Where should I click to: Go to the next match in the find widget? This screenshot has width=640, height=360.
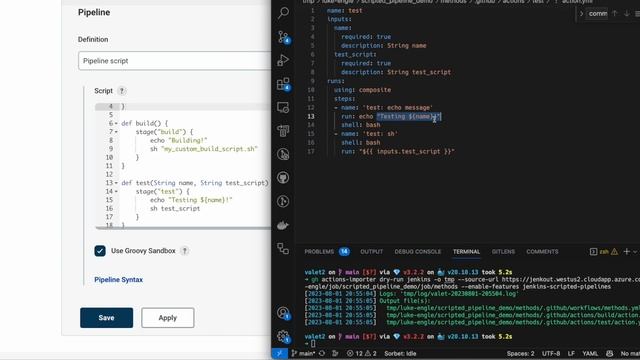point(627,13)
